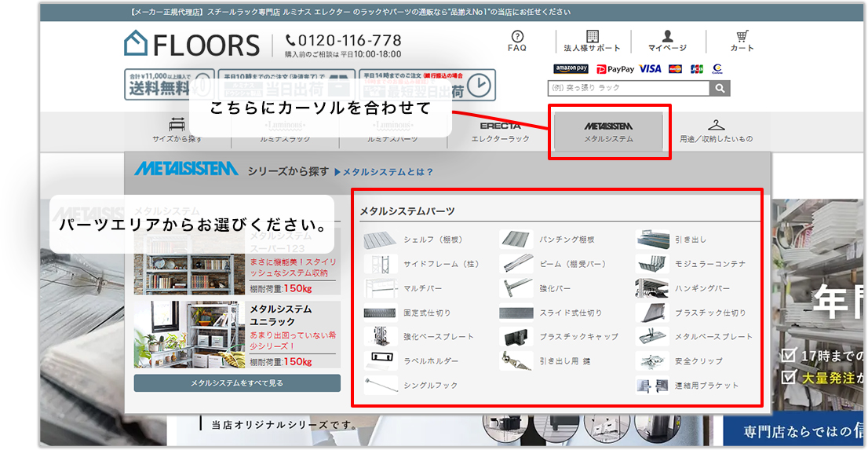This screenshot has height=450, width=868.
Task: Click the 当日出荷 banner
Action: (x=286, y=84)
